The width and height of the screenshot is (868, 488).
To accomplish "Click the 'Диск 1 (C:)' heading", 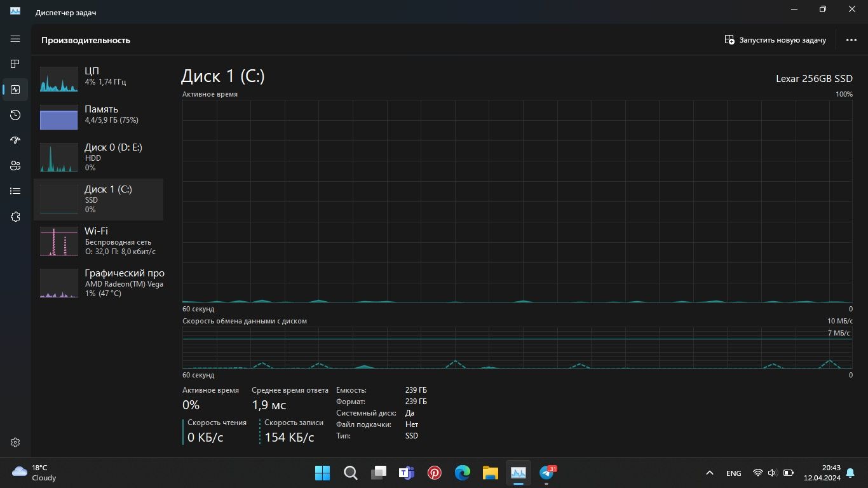I will click(222, 76).
